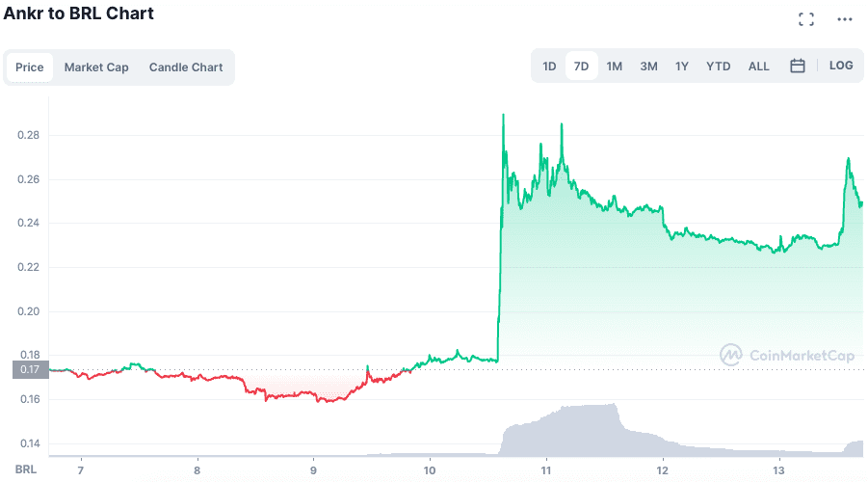Select the 1Y time range
The height and width of the screenshot is (482, 868).
coord(682,67)
